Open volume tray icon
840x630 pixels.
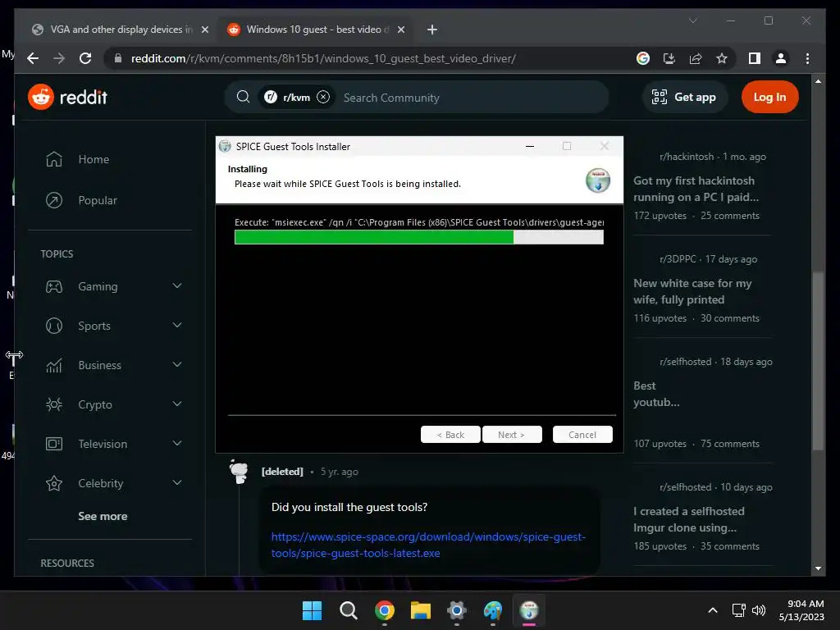[759, 610]
